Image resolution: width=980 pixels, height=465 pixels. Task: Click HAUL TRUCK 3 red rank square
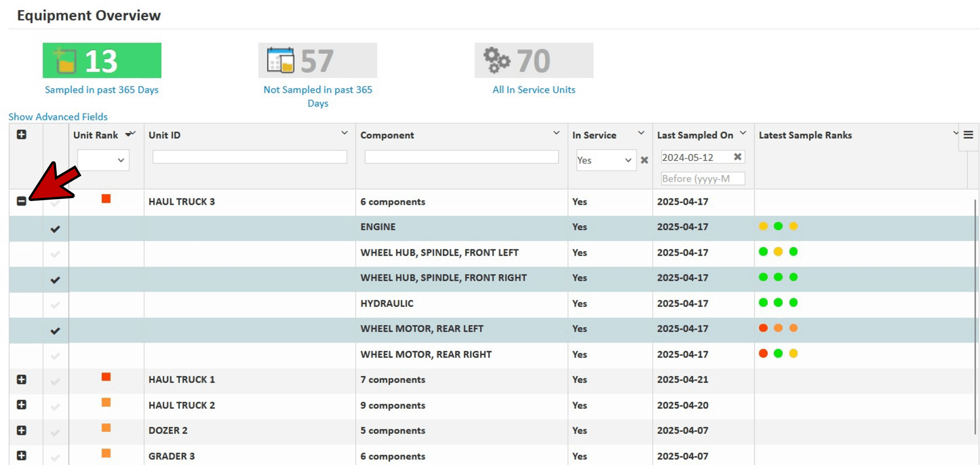tap(106, 198)
